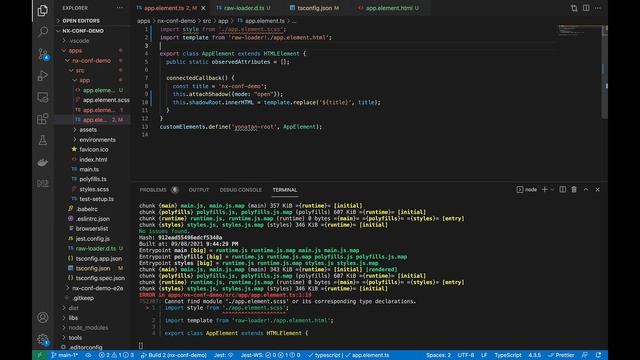Click the Prettier status bar item
Image resolution: width=640 pixels, height=360 pixels.
click(x=561, y=355)
